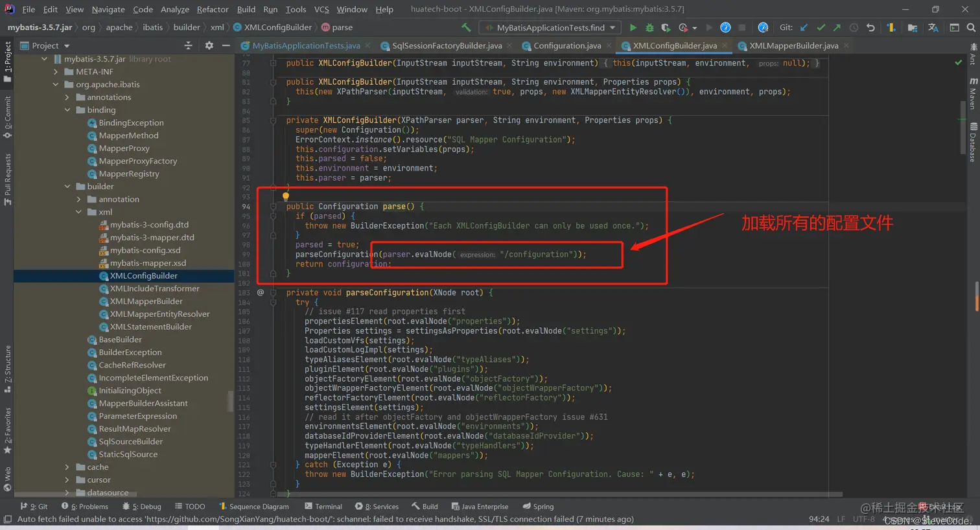Click the Translate icon in toolbar
Screen dimensions: 980x530
(x=933, y=27)
